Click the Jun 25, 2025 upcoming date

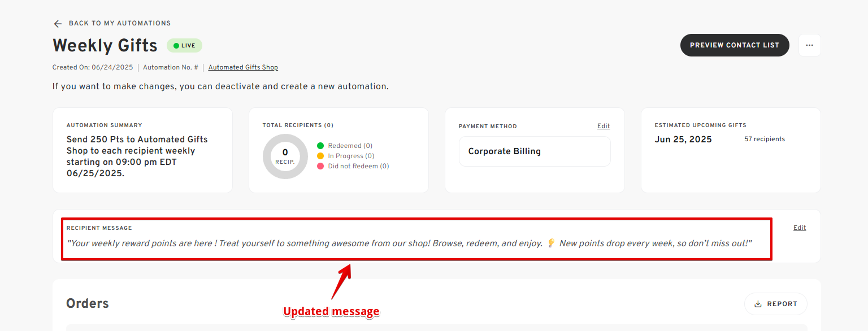683,140
